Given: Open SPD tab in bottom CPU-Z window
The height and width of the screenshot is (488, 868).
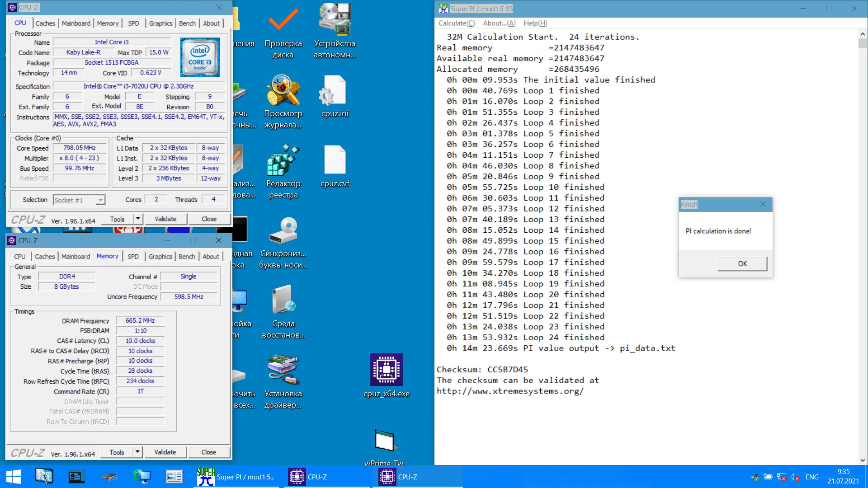Looking at the screenshot, I should click(x=133, y=257).
